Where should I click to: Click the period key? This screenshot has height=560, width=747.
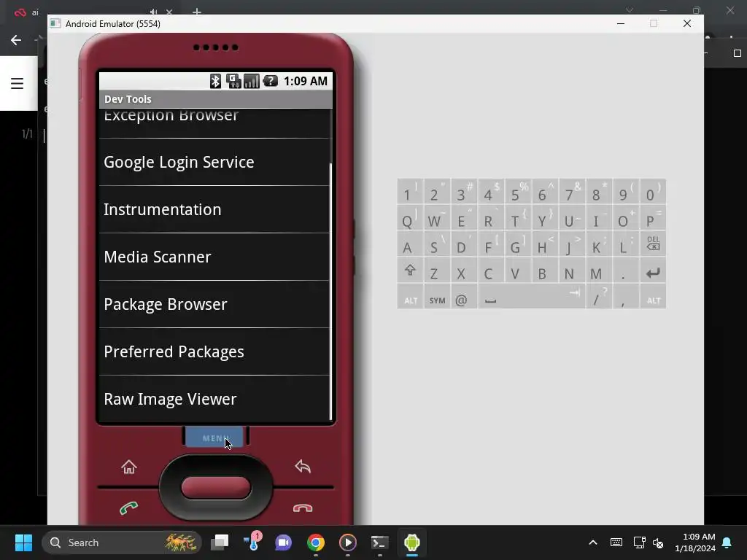pos(625,271)
